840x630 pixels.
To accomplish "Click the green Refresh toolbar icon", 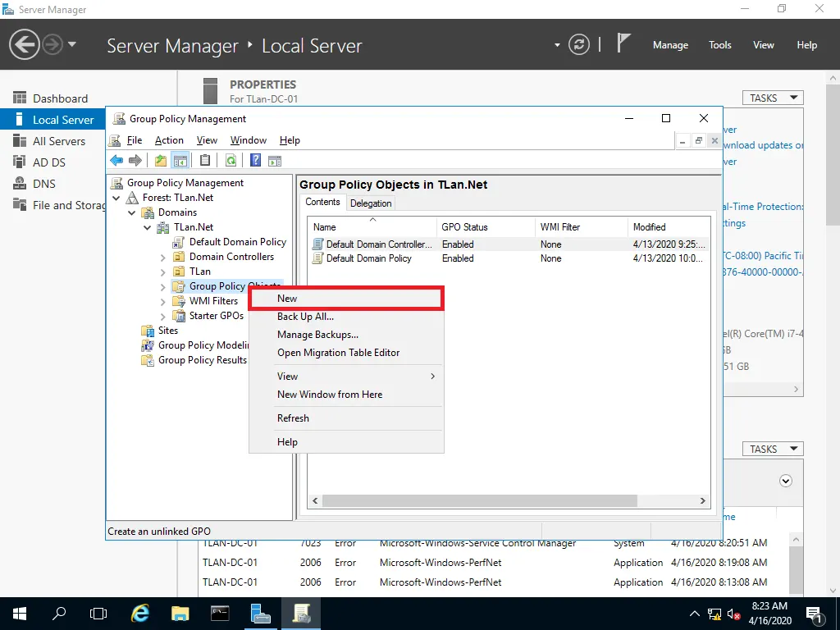I will (x=231, y=160).
